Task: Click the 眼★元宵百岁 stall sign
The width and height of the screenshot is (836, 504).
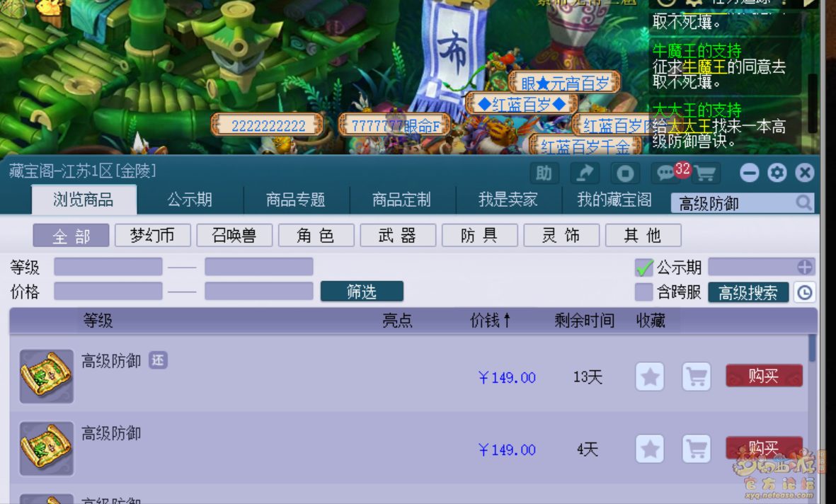Action: click(565, 83)
